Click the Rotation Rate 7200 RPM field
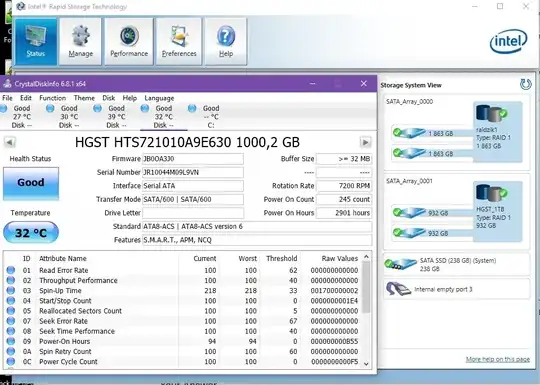Viewport: 540px width, 385px height. [344, 186]
